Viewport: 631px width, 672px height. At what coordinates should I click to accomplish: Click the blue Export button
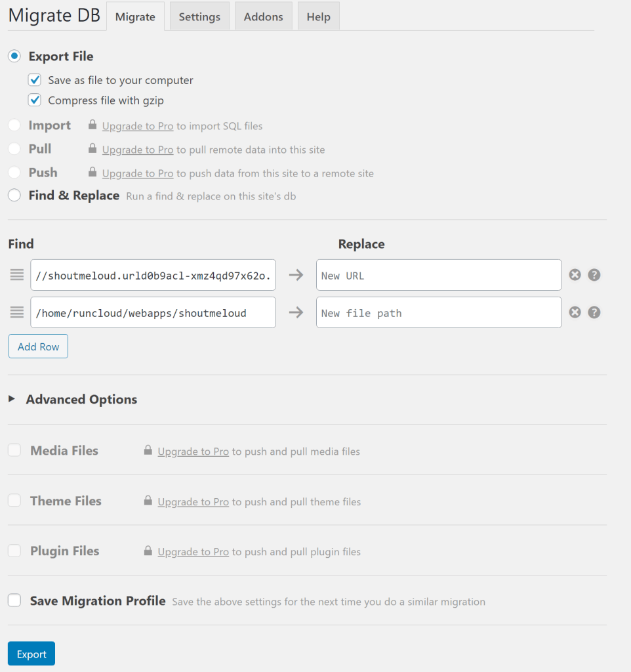click(31, 654)
